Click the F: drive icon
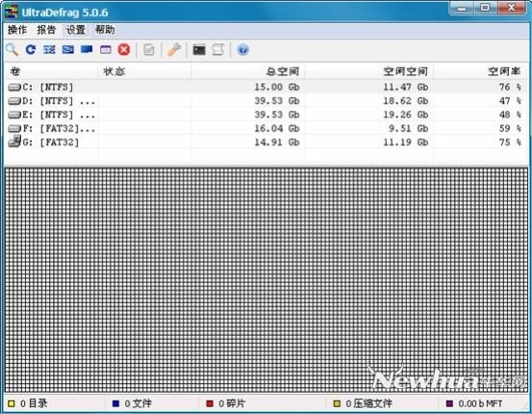Image resolution: width=532 pixels, height=414 pixels. (14, 129)
